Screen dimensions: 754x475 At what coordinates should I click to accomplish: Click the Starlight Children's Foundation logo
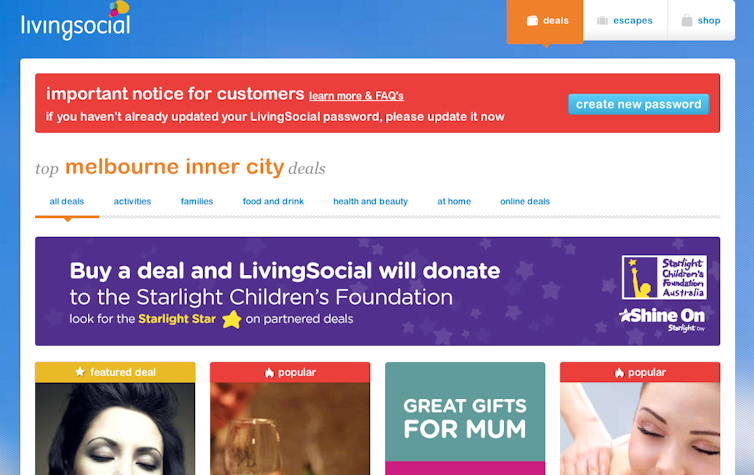664,277
